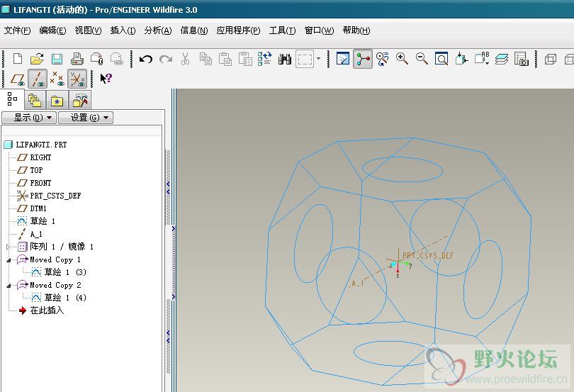Viewport: 574px width, 392px height.
Task: Open the layers icon
Action: pos(502,59)
